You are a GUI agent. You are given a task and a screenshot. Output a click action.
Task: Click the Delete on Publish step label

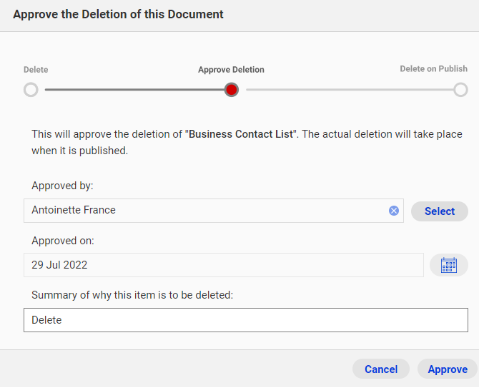(433, 69)
